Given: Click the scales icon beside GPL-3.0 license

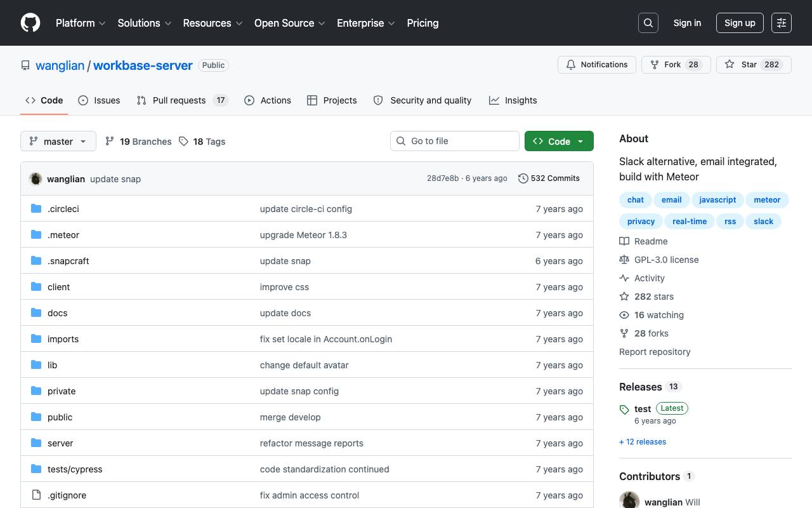Looking at the screenshot, I should [x=624, y=260].
